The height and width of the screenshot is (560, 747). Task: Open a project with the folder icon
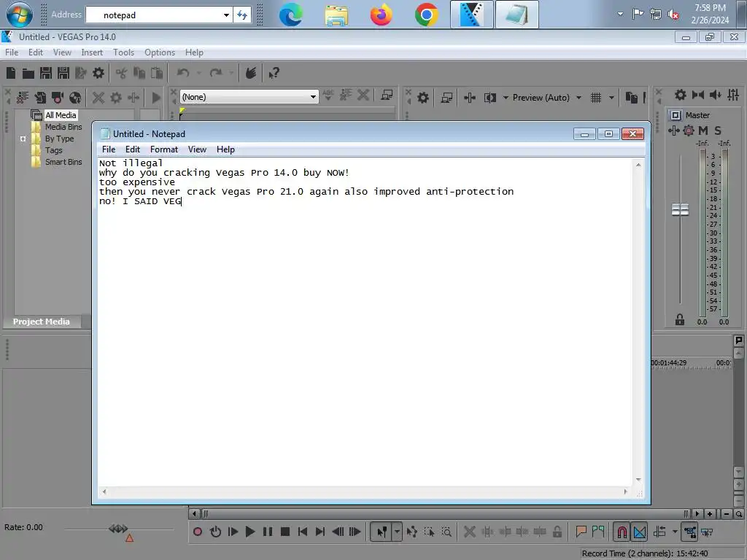tap(28, 73)
